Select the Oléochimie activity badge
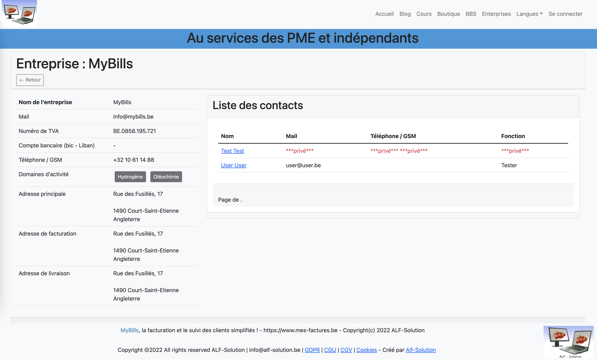This screenshot has width=597, height=364. (x=166, y=177)
